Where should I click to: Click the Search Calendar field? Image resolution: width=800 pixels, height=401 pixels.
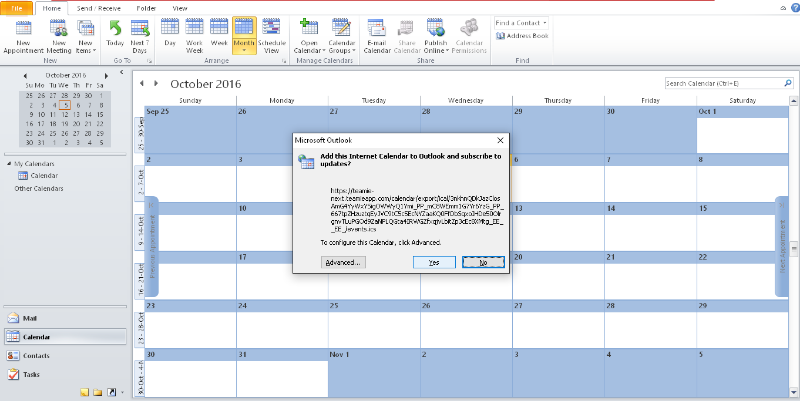(724, 83)
